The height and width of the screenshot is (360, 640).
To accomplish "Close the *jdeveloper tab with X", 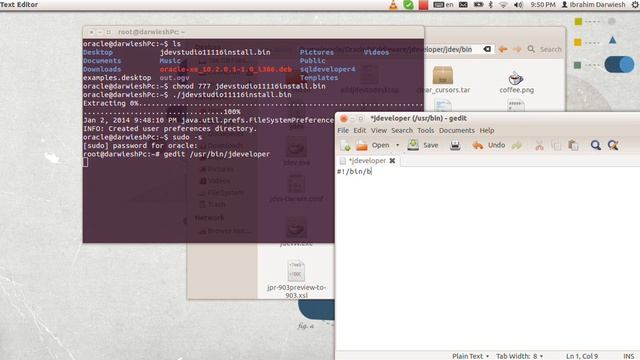I will 392,161.
